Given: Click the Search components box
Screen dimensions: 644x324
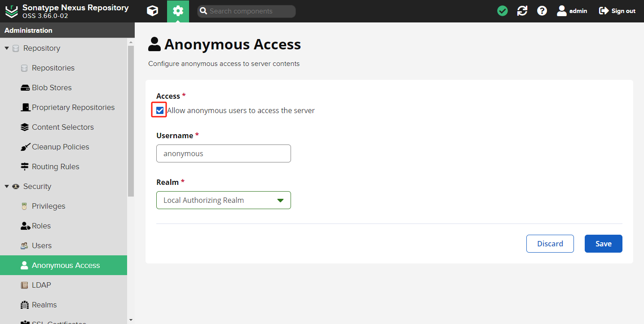Looking at the screenshot, I should point(247,11).
